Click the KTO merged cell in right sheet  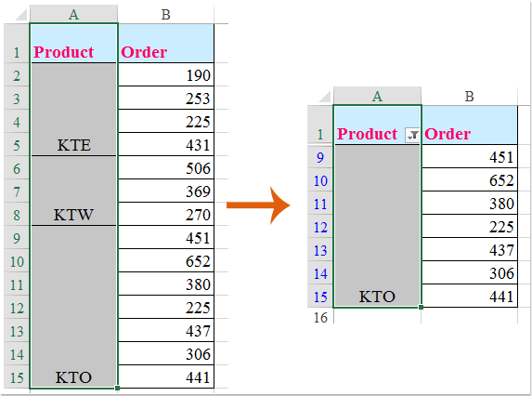[377, 226]
